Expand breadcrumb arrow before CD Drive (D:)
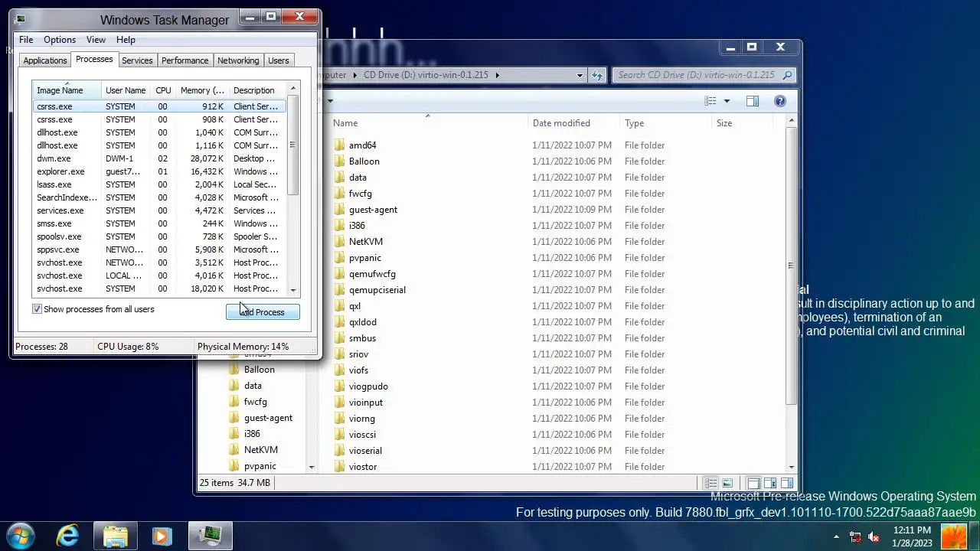The height and width of the screenshot is (551, 980). pyautogui.click(x=355, y=75)
